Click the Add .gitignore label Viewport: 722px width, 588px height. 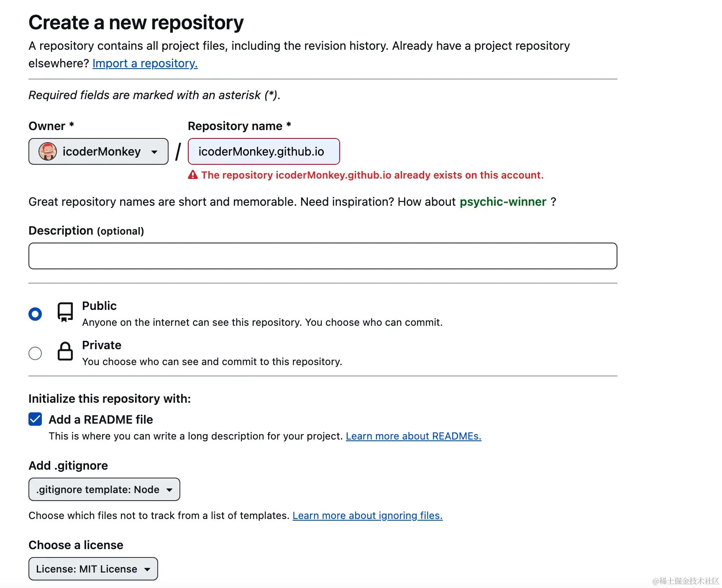(68, 465)
